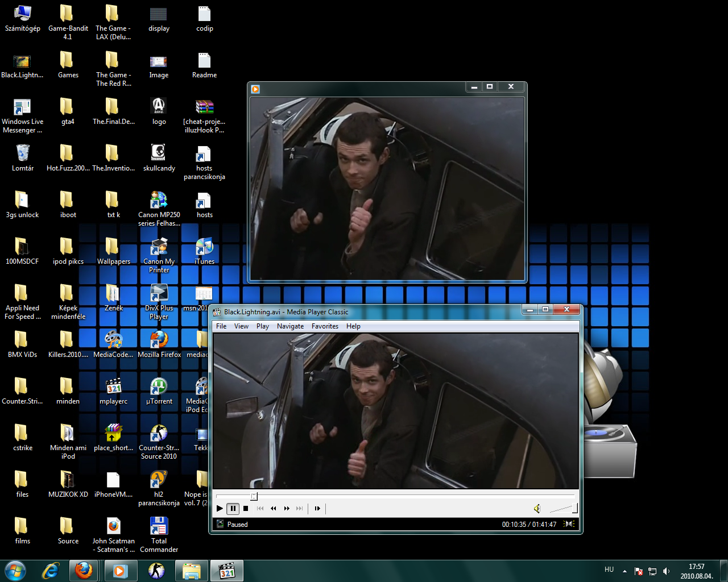Click Windows Media Player taskbar button
728x582 pixels.
[120, 571]
